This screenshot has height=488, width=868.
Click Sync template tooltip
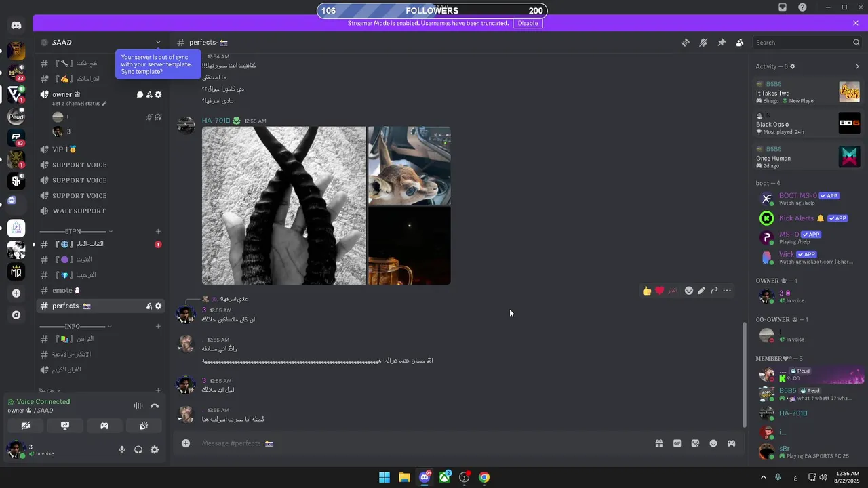158,64
